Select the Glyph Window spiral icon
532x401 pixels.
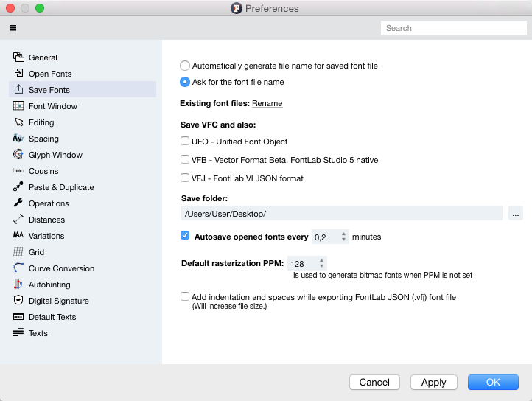click(18, 155)
